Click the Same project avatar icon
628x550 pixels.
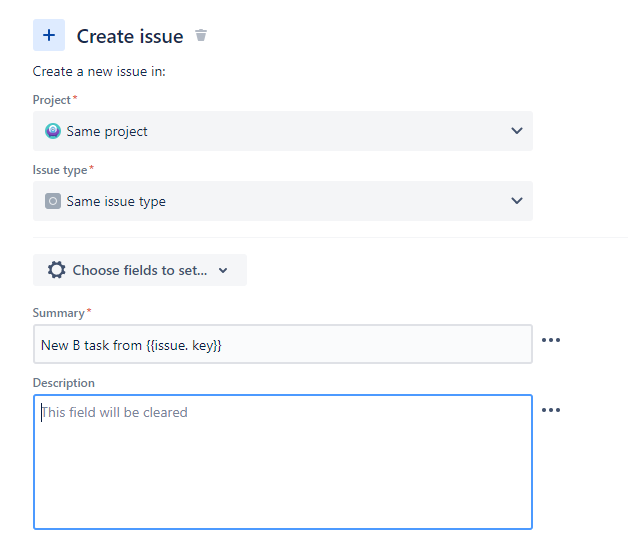click(x=53, y=131)
